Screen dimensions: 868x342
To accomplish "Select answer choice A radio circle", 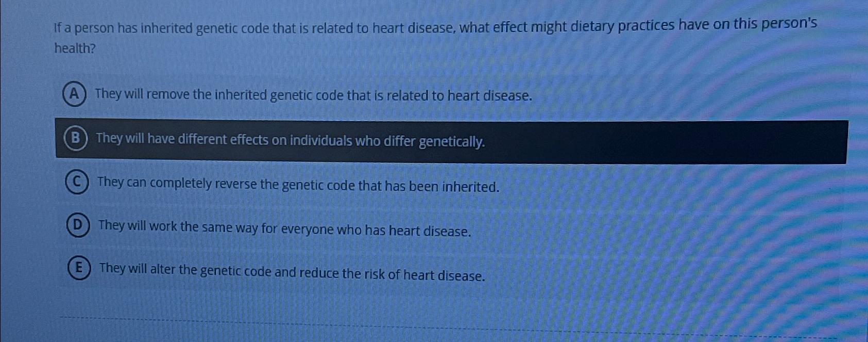I will (x=76, y=94).
